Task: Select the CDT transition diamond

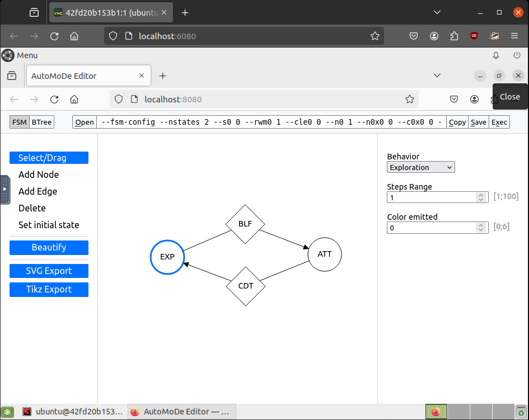Action: pyautogui.click(x=246, y=286)
